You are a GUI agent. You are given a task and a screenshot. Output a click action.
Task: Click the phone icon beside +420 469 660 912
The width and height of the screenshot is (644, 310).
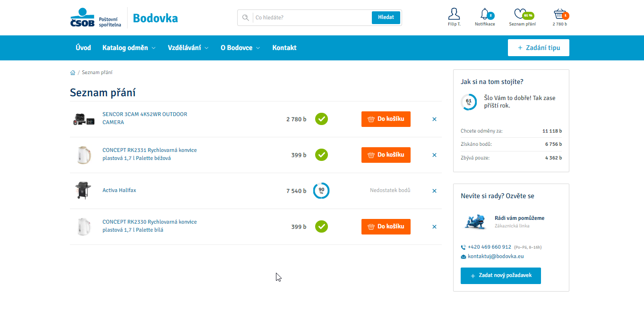[464, 247]
